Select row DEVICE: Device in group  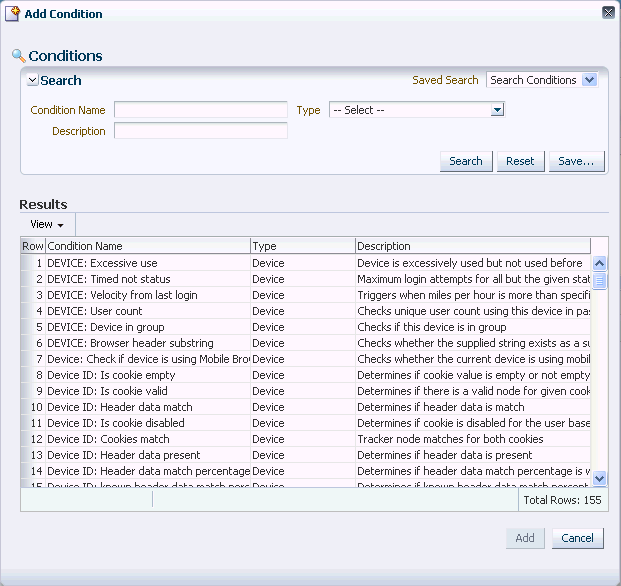click(305, 327)
